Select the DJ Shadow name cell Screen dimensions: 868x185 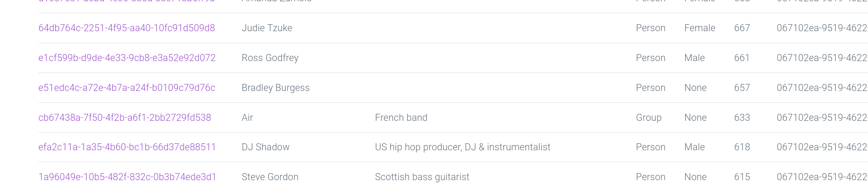tap(266, 147)
